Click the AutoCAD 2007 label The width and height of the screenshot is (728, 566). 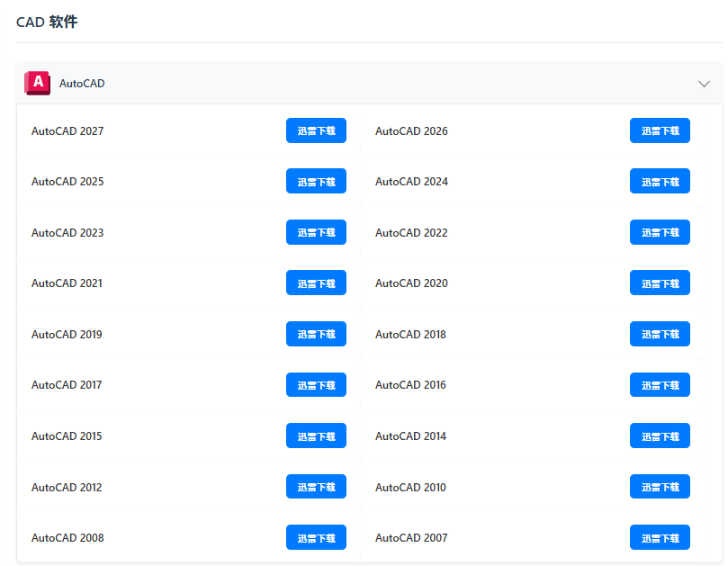(x=411, y=538)
